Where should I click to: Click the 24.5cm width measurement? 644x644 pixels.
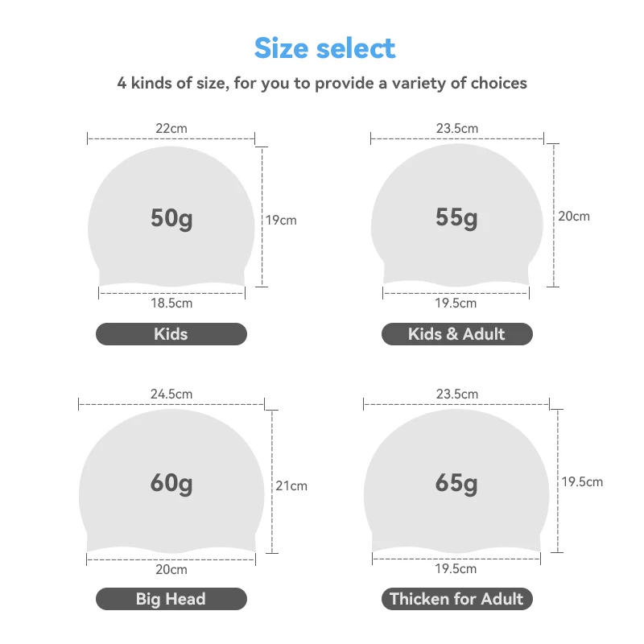[x=171, y=394]
